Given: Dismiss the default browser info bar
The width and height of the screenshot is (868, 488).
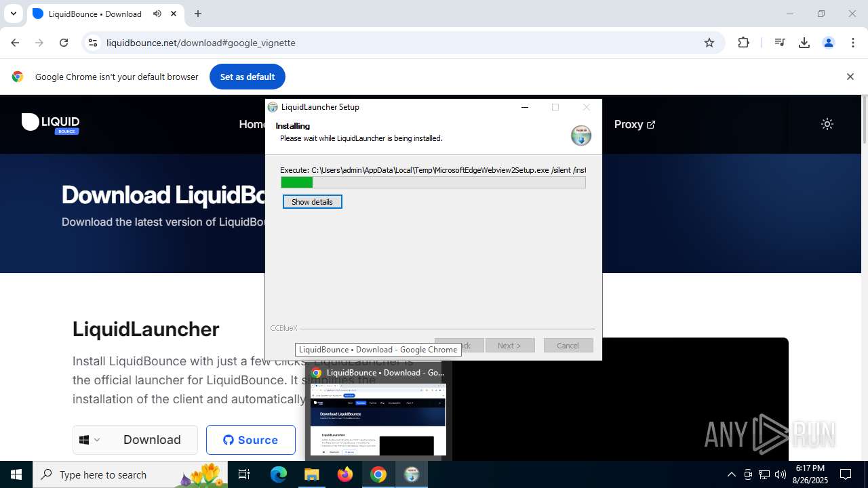Looking at the screenshot, I should 850,77.
